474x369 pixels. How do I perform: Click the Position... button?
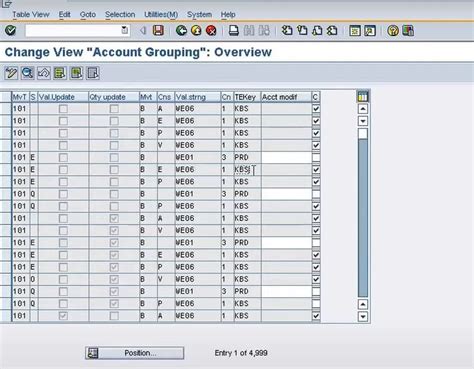134,353
